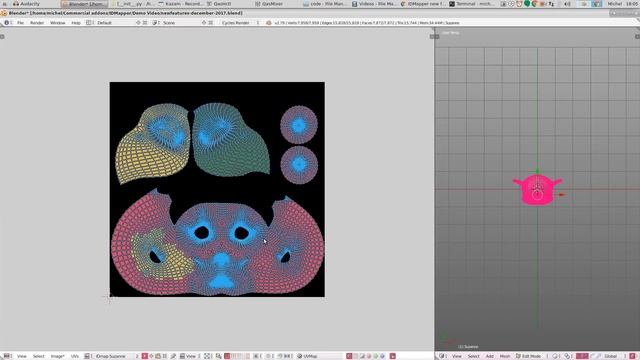Screen dimensions: 640x360
Task: Open the Window menu
Action: point(58,23)
